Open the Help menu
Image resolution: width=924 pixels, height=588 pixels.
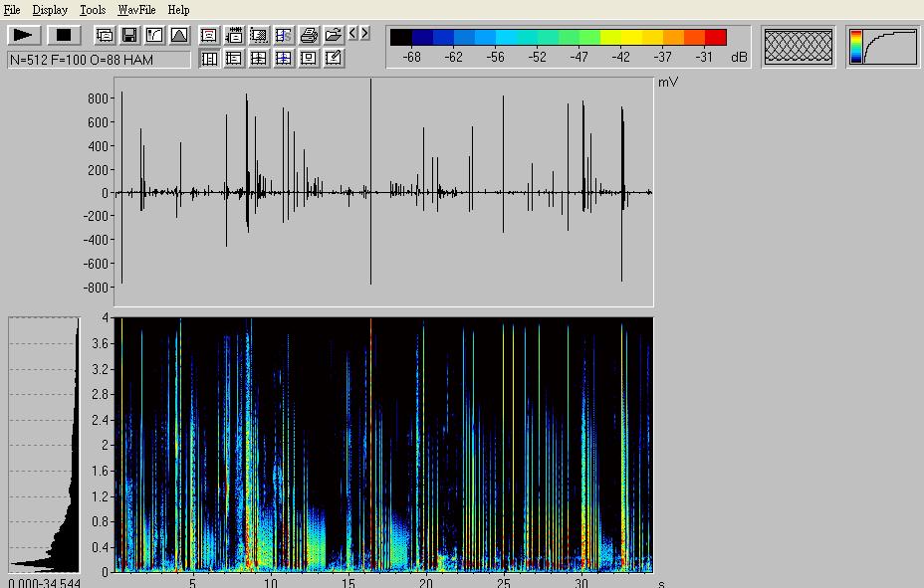click(x=178, y=9)
